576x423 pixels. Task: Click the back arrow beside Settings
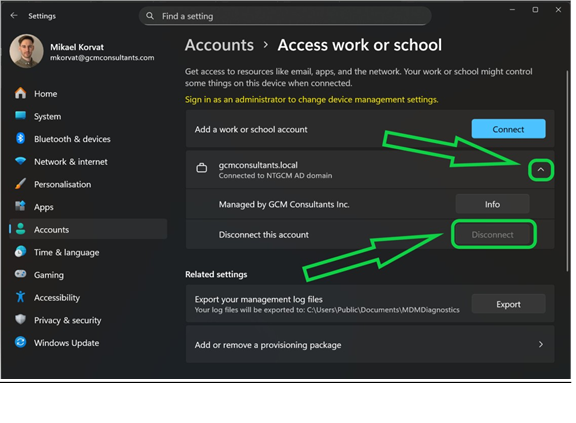(14, 15)
